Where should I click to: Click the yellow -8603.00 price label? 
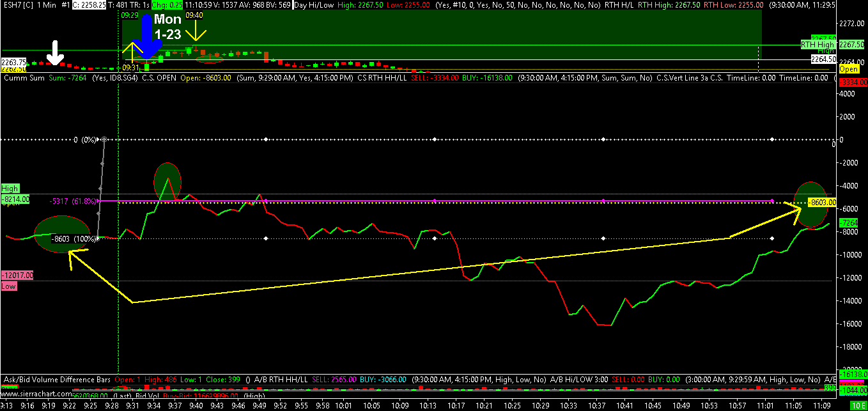822,202
